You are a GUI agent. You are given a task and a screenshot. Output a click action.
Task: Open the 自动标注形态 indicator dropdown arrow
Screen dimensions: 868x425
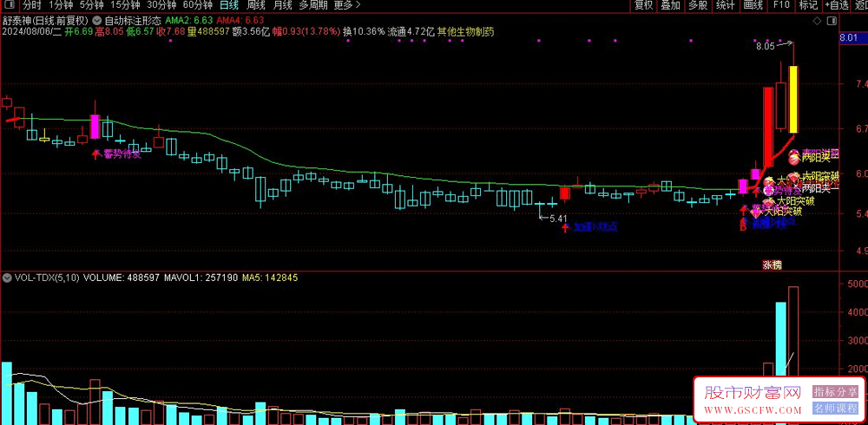tap(97, 21)
